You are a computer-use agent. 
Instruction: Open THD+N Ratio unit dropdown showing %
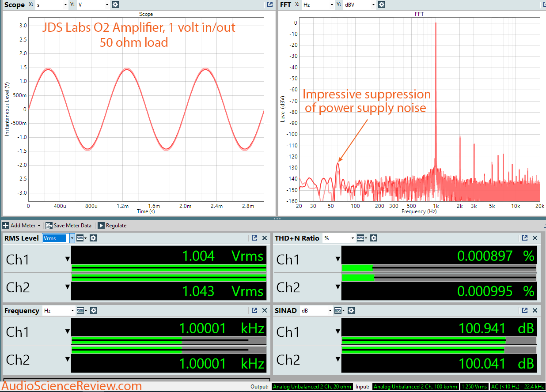coord(339,238)
